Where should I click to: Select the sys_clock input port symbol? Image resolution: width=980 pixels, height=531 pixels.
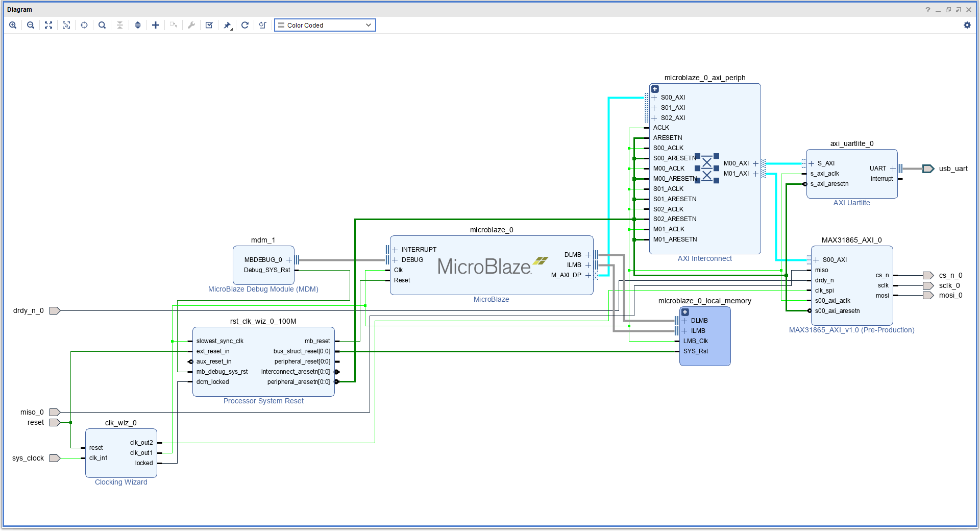55,458
